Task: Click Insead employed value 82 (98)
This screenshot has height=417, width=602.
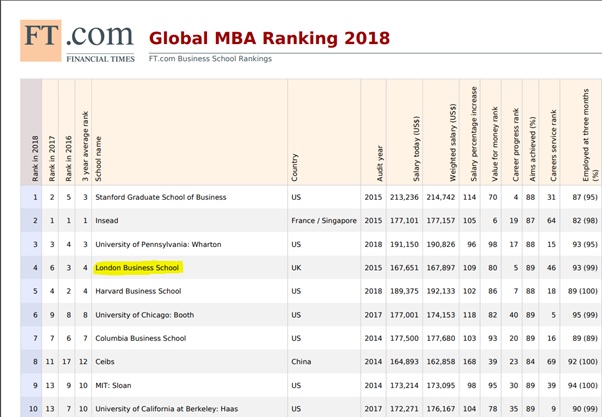Action: pyautogui.click(x=585, y=221)
